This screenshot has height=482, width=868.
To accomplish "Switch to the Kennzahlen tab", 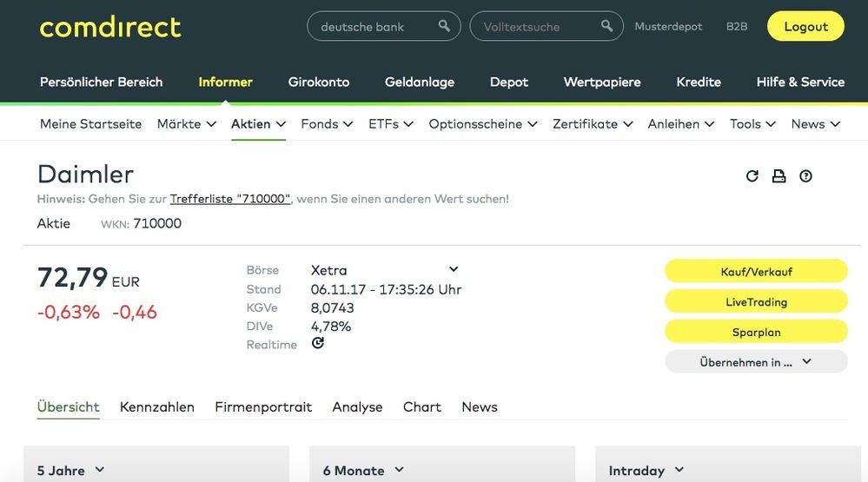I will [157, 406].
